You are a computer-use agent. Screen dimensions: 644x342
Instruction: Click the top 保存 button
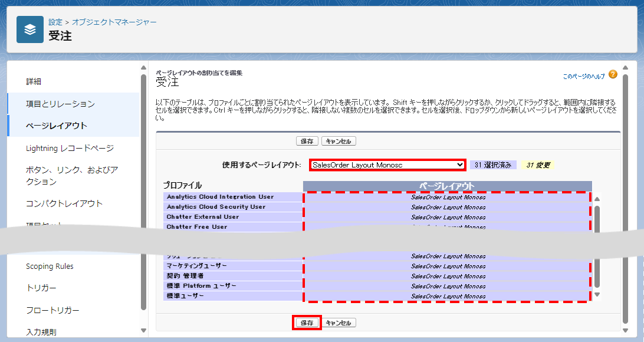point(307,142)
